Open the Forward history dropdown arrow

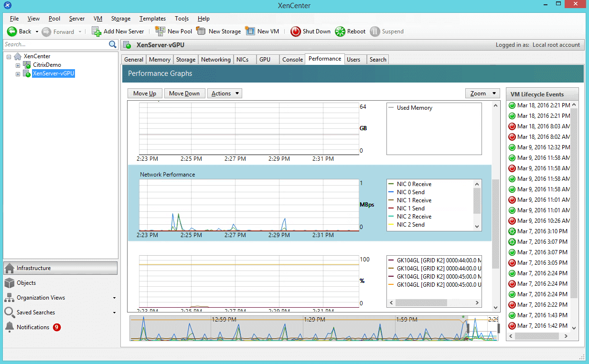point(80,32)
